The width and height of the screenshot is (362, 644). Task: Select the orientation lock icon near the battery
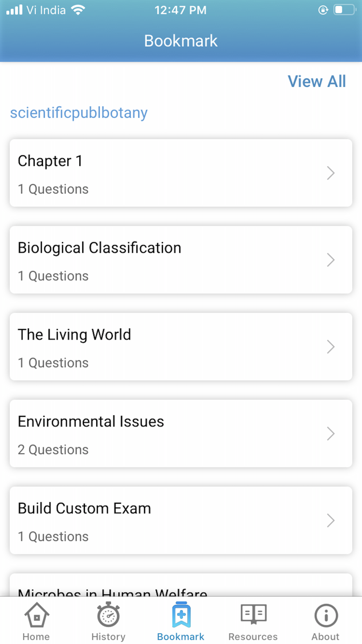tap(323, 9)
